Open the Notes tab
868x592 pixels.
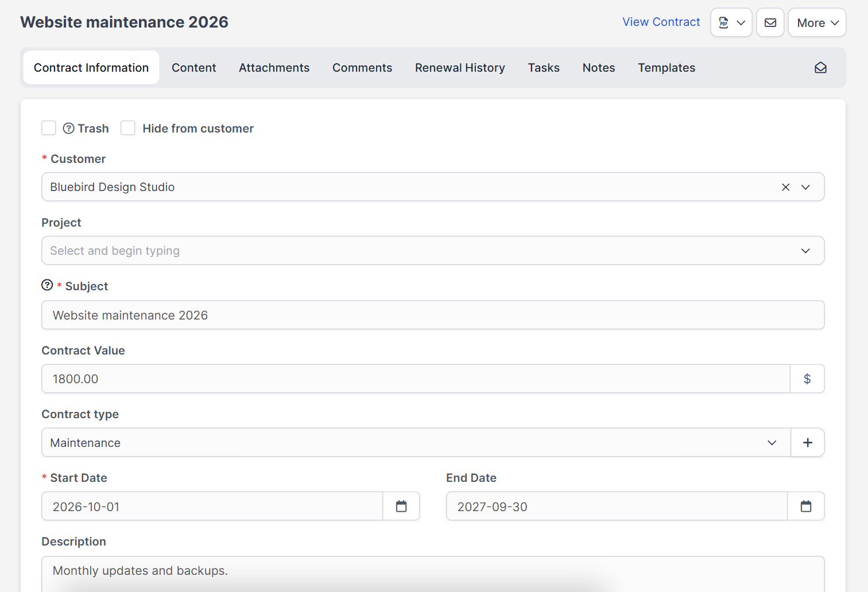click(599, 68)
